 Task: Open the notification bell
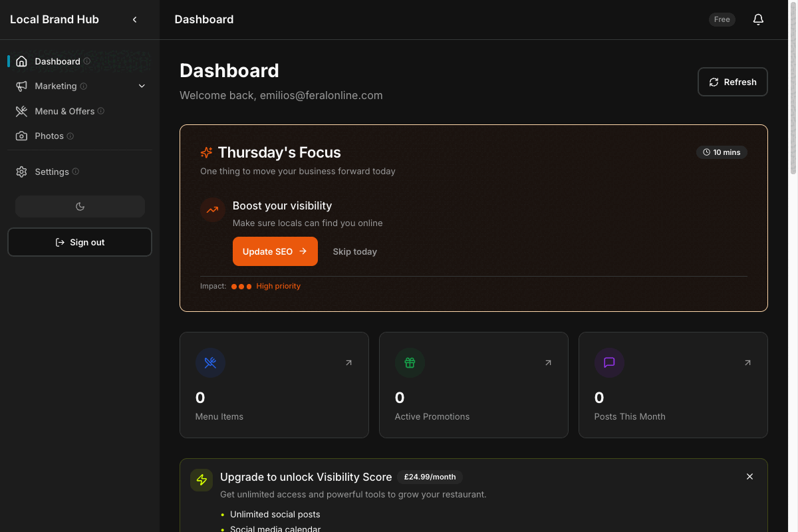(x=758, y=19)
